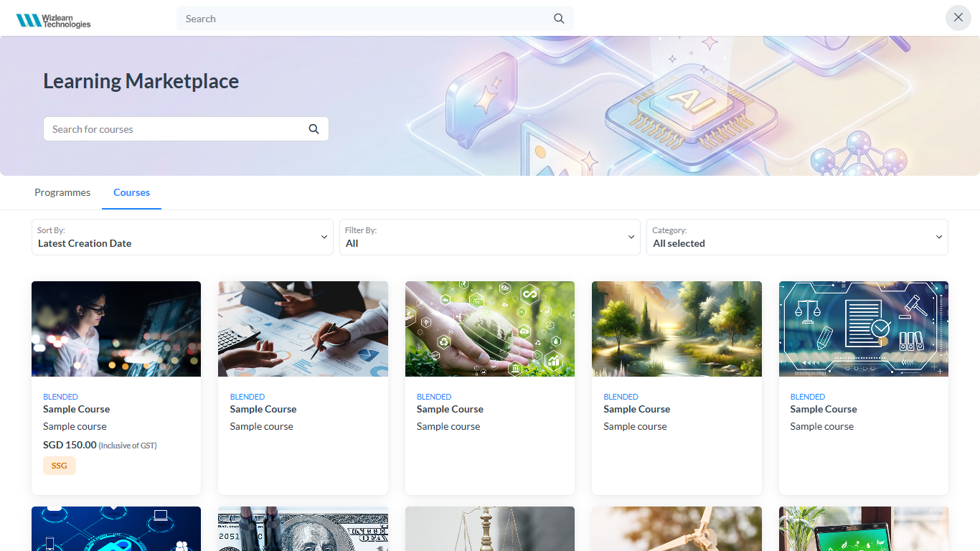Click the BLENDED label on the legal icons card
This screenshot has width=980, height=551.
pos(808,397)
